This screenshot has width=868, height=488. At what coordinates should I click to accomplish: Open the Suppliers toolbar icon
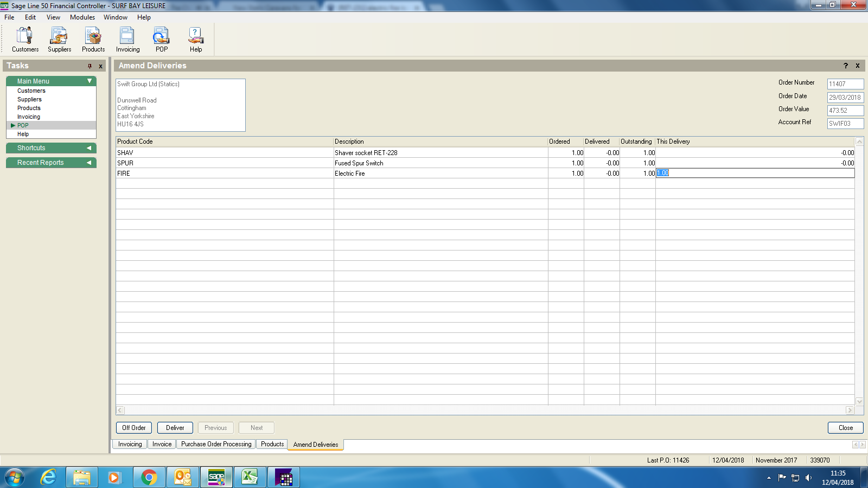coord(59,40)
